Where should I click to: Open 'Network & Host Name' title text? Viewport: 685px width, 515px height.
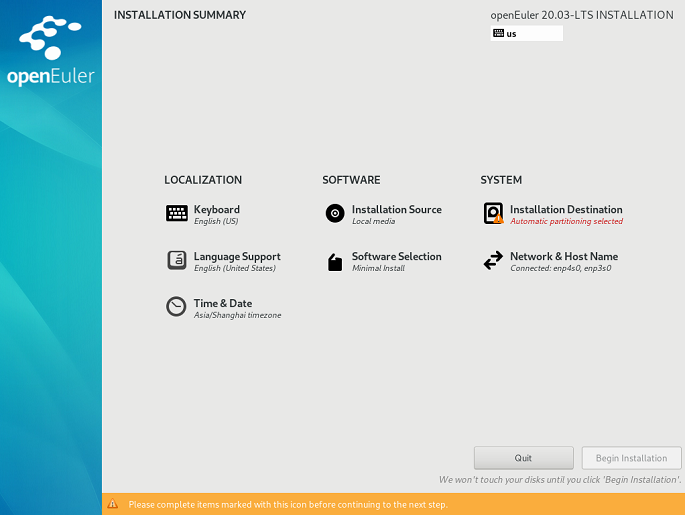pos(564,256)
